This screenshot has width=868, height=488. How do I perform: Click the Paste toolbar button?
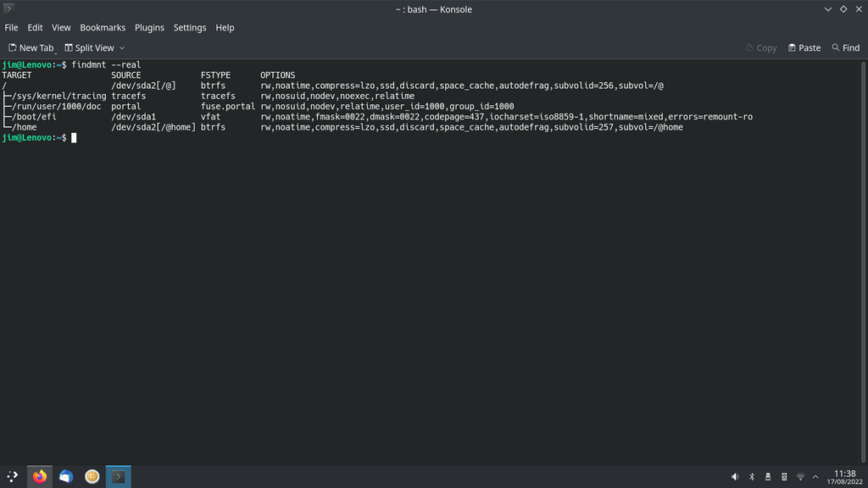[x=804, y=48]
